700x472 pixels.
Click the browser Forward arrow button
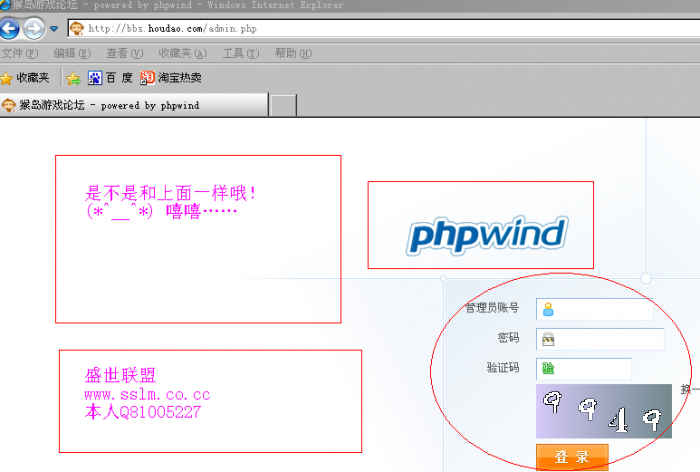(x=34, y=29)
